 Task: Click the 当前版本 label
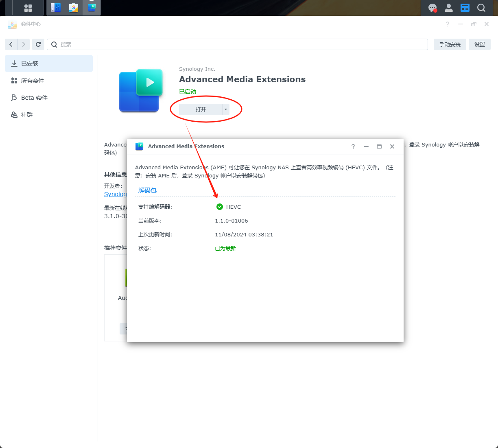[x=150, y=221]
